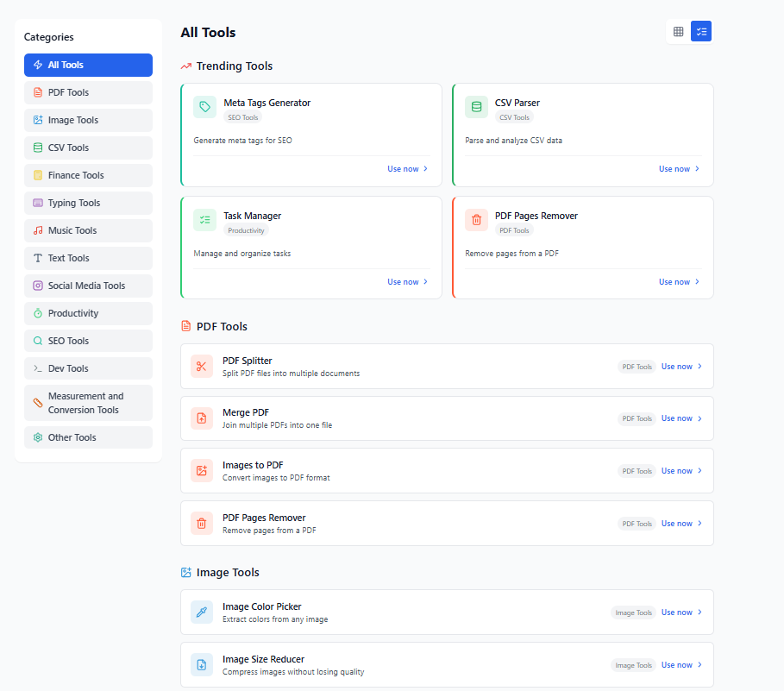Use now link in trending PDF Pages Remover card

click(x=679, y=282)
